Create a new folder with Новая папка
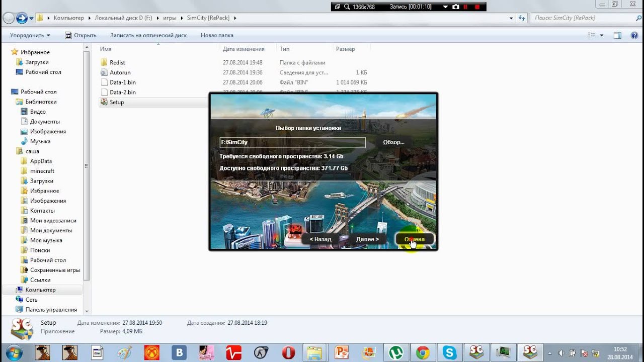644x362 pixels. (x=217, y=35)
